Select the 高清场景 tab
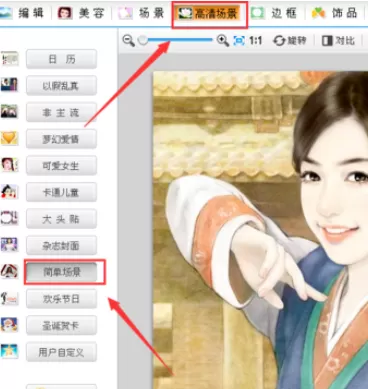The image size is (368, 389). (x=209, y=14)
